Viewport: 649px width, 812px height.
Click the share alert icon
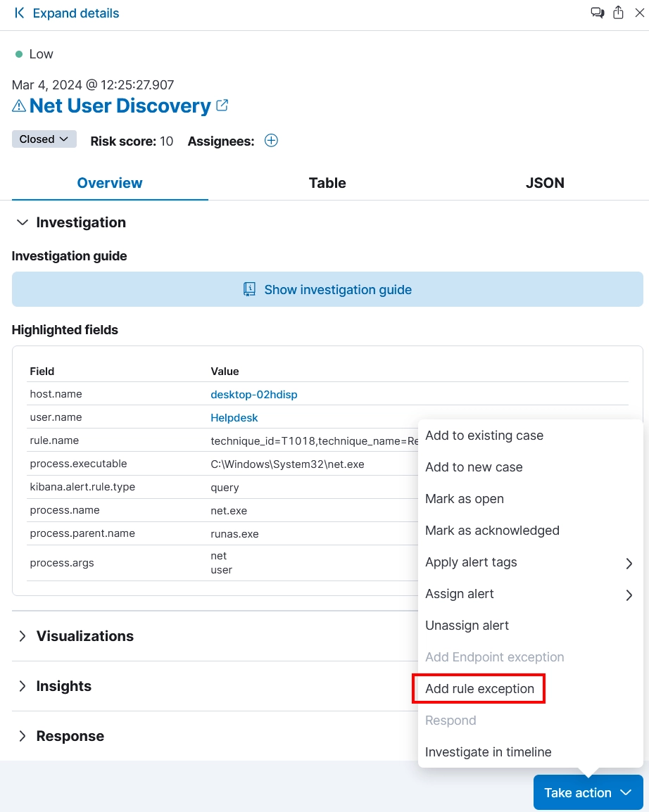618,13
